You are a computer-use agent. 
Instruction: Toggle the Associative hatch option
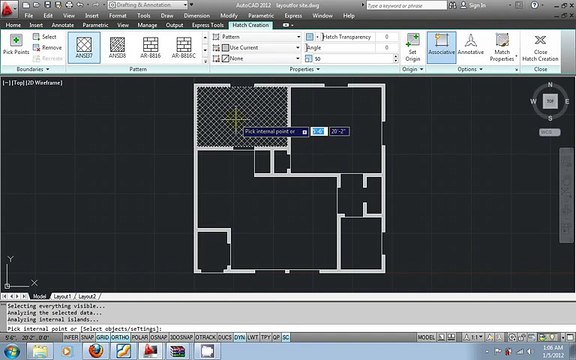[442, 48]
